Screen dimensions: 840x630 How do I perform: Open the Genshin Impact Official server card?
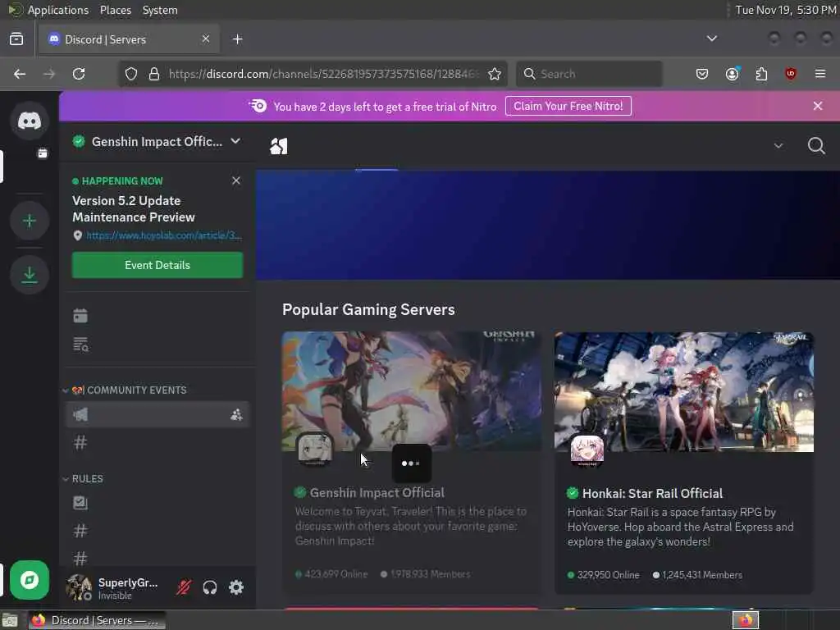tap(412, 462)
